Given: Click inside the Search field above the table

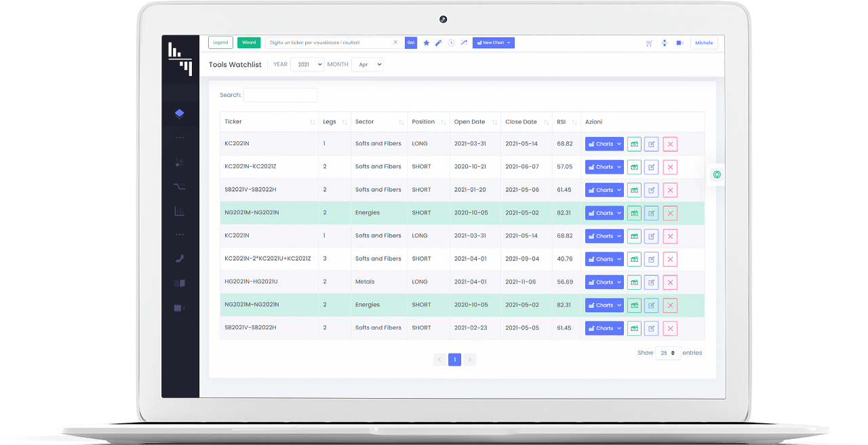Looking at the screenshot, I should click(x=280, y=95).
